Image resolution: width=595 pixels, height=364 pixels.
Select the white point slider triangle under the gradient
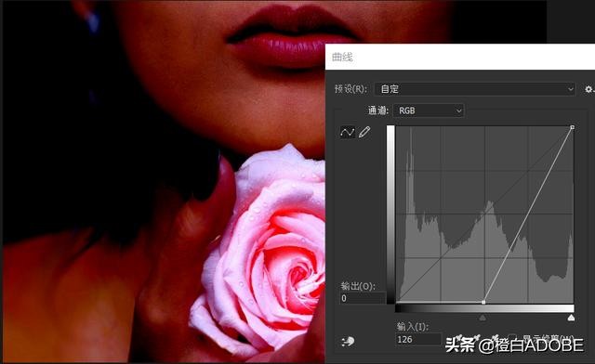(571, 318)
